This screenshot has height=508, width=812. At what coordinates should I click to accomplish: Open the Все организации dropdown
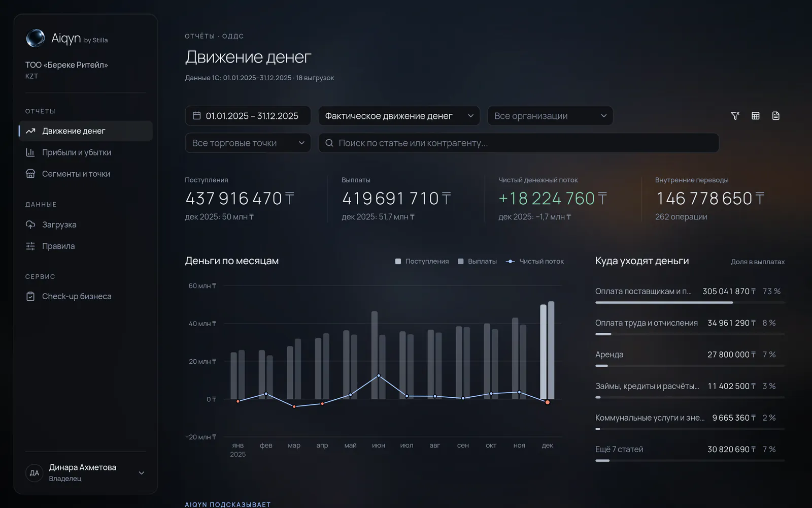tap(550, 116)
